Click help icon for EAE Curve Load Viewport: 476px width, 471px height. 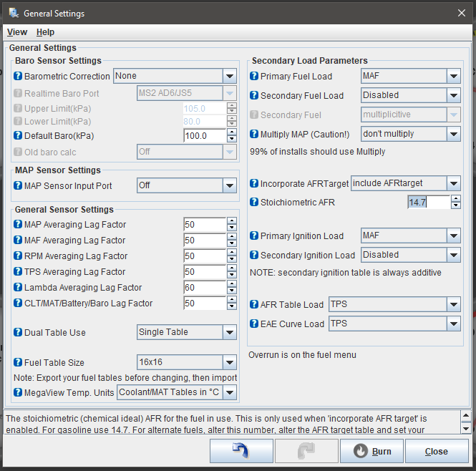point(254,324)
